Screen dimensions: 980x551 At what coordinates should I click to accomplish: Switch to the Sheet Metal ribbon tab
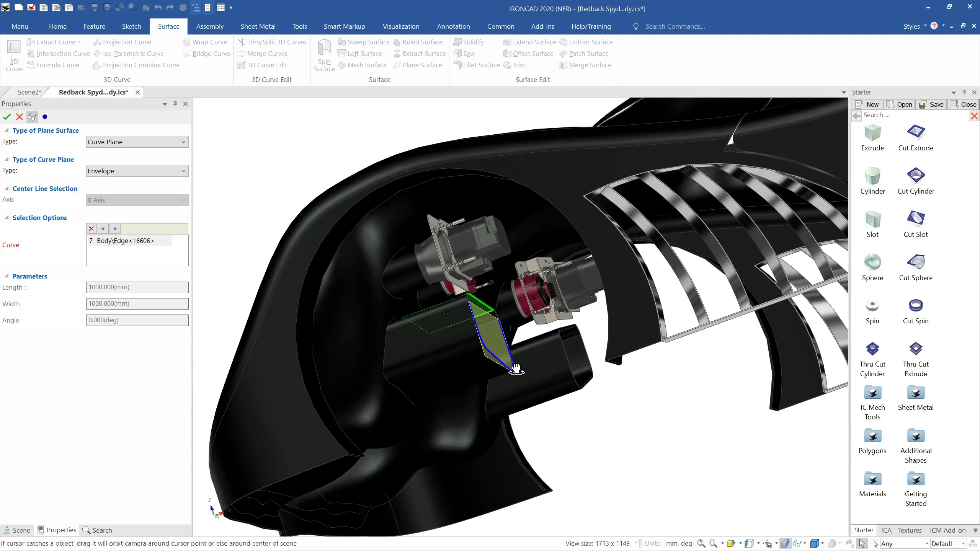point(258,26)
